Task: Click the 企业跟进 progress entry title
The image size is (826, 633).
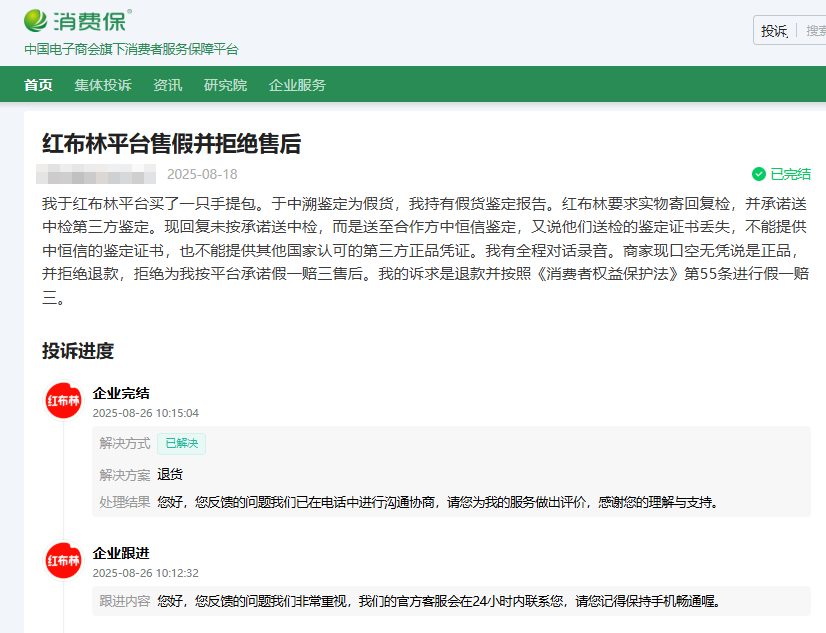Action: 121,553
